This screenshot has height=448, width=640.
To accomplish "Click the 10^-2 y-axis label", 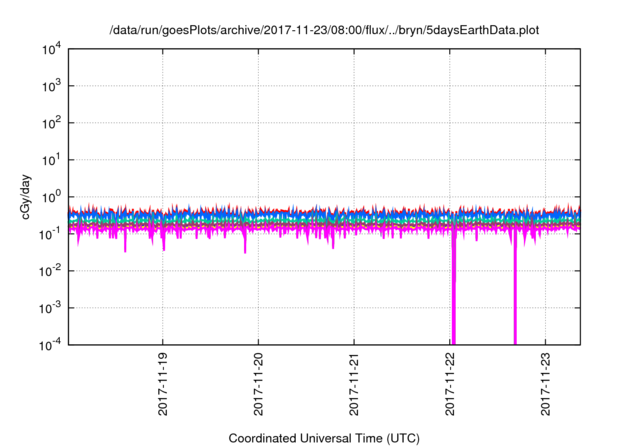I will point(50,271).
